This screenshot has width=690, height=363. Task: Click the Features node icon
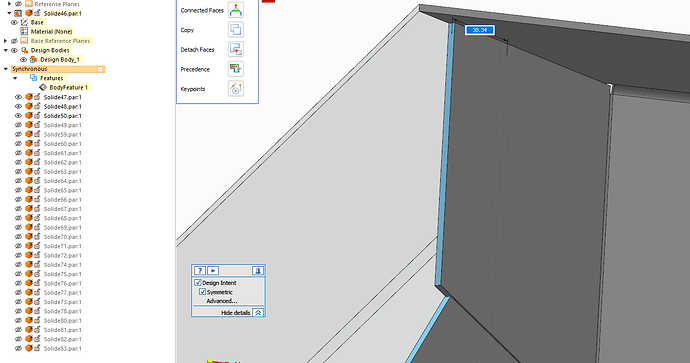tap(33, 78)
